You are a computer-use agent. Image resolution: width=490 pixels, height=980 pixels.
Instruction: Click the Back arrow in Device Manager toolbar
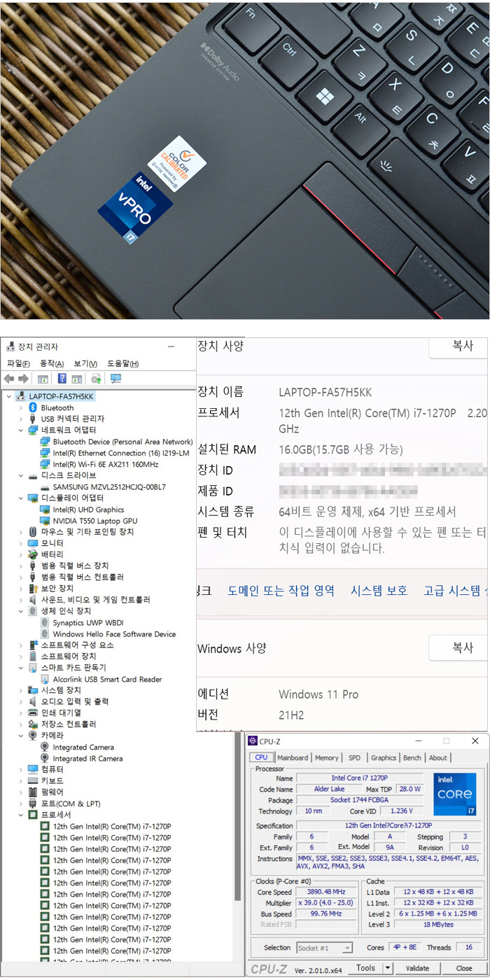(9, 379)
